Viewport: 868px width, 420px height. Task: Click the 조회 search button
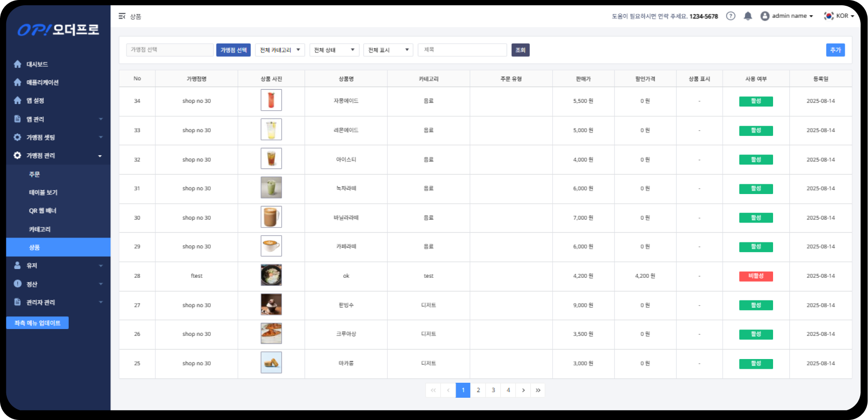pos(521,50)
